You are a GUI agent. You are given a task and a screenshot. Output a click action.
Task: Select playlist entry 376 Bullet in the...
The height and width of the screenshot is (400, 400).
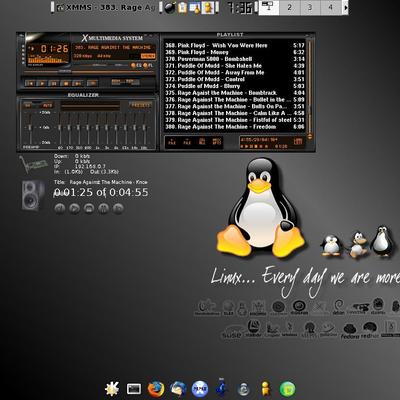pos(235,100)
